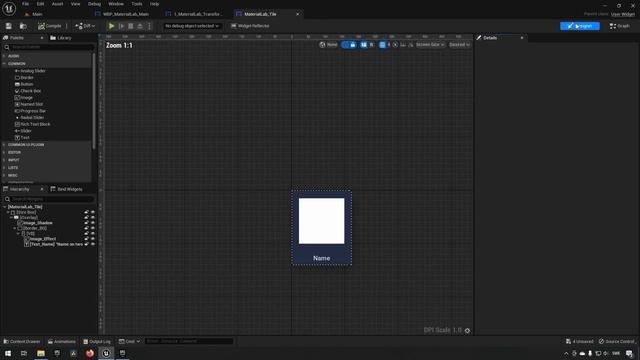Screen dimensions: 640x360
Task: Expand the LISTS palette category
Action: pyautogui.click(x=4, y=168)
